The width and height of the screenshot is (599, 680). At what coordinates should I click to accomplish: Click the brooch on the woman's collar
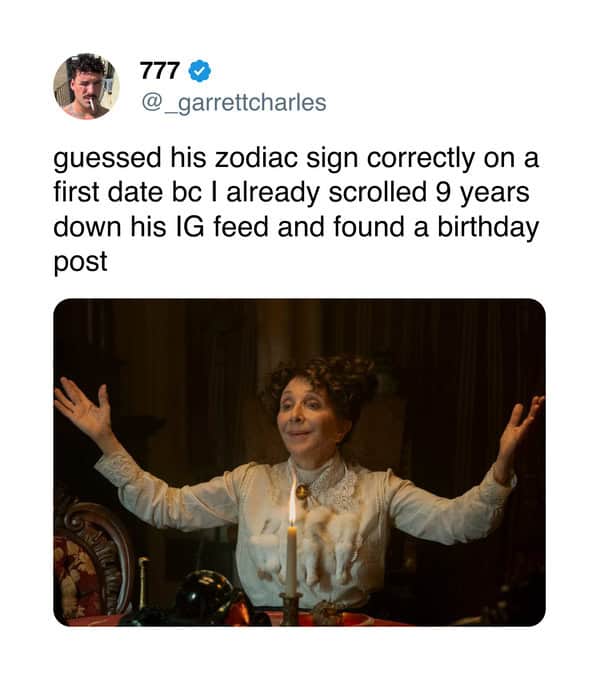(303, 491)
